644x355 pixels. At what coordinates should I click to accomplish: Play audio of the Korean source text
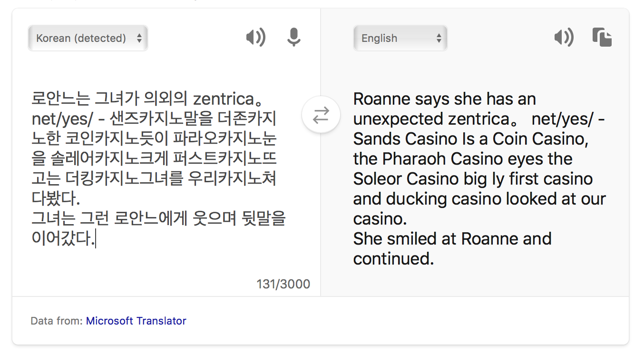point(255,38)
